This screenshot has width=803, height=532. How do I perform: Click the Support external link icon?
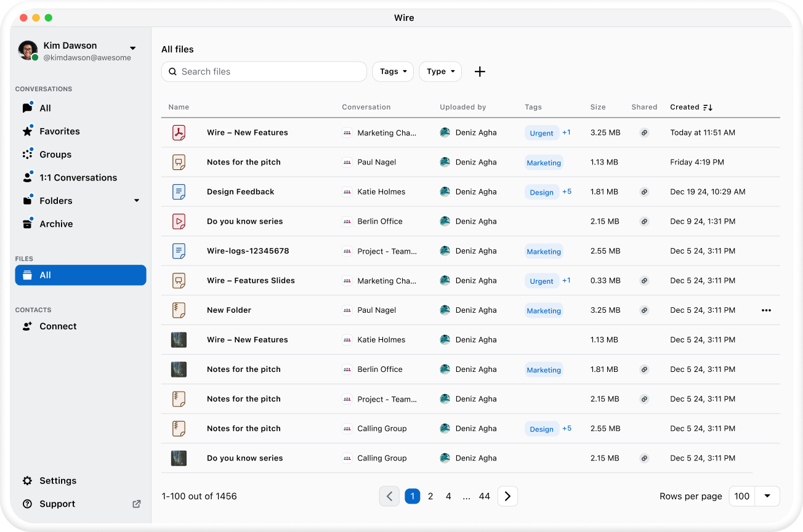137,504
